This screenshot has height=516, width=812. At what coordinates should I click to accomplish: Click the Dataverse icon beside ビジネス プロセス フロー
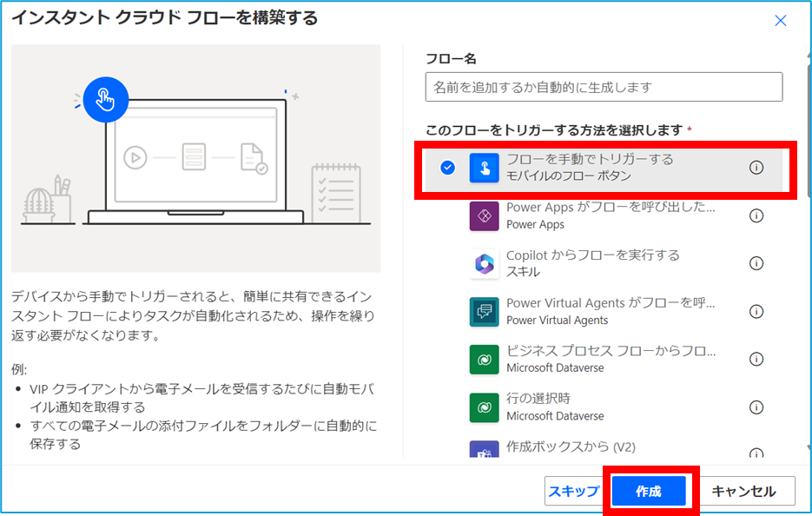click(485, 360)
